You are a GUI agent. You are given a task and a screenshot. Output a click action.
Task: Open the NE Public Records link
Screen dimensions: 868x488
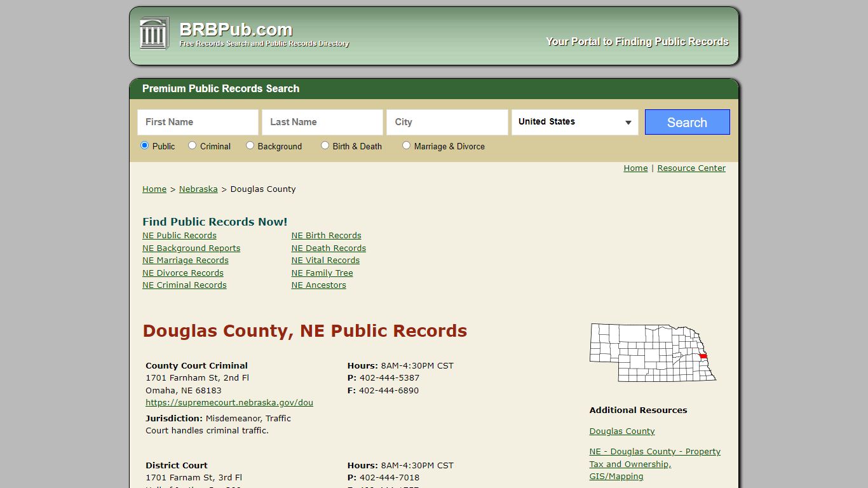tap(179, 236)
